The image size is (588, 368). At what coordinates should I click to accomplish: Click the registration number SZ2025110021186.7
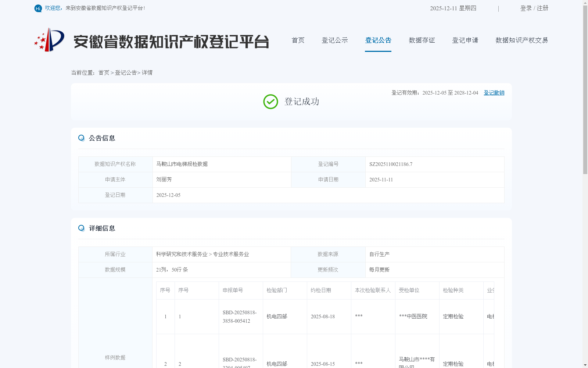coord(391,164)
